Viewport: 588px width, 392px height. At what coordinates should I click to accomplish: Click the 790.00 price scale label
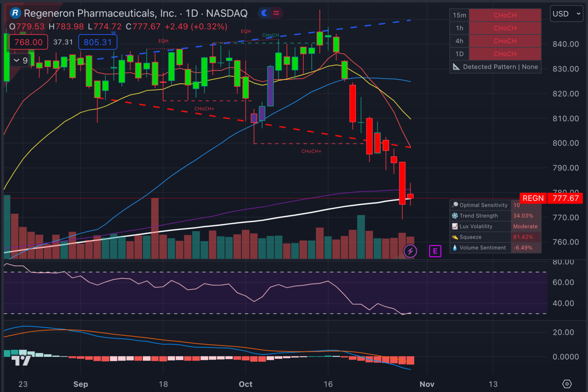pyautogui.click(x=565, y=168)
